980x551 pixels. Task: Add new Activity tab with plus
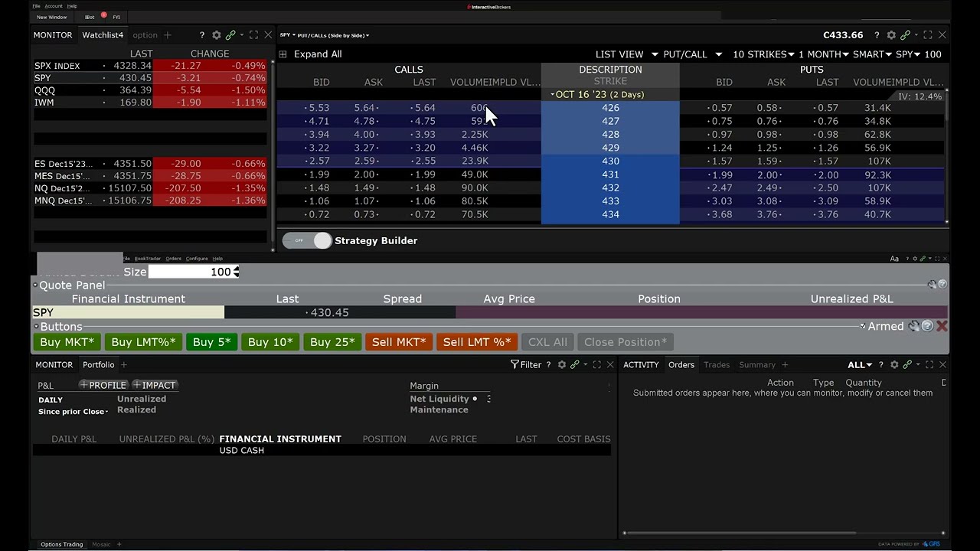[x=784, y=365]
